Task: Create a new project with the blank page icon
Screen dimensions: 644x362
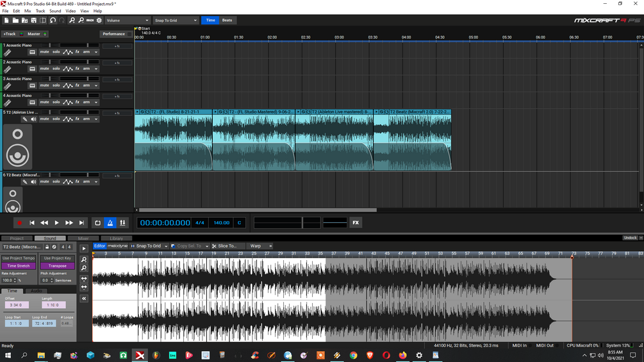Action: pos(6,20)
